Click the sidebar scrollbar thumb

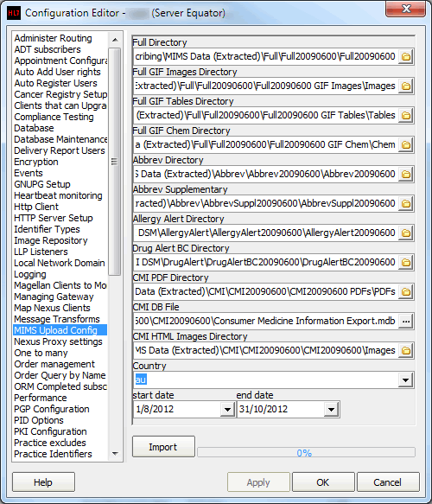[x=114, y=162]
